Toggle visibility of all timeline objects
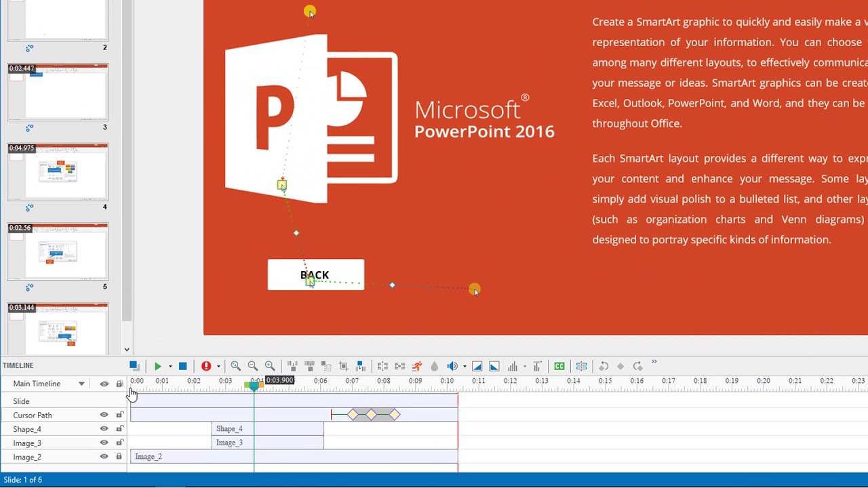The width and height of the screenshot is (868, 488). pyautogui.click(x=104, y=384)
